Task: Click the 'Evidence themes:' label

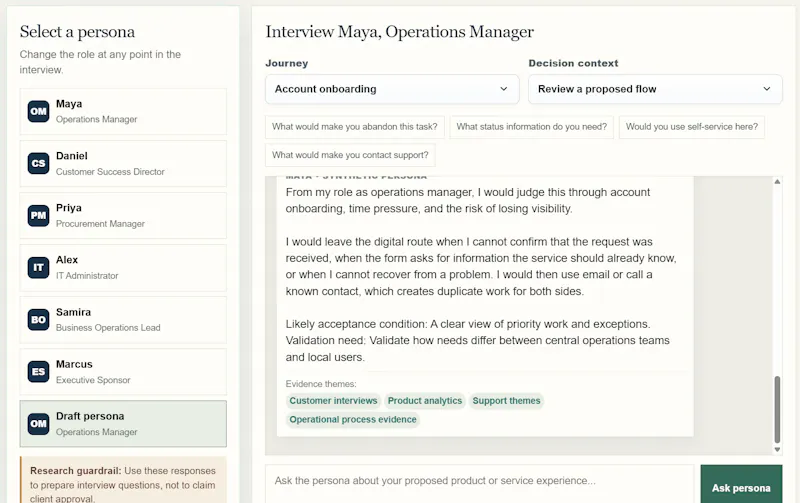Action: [x=321, y=384]
